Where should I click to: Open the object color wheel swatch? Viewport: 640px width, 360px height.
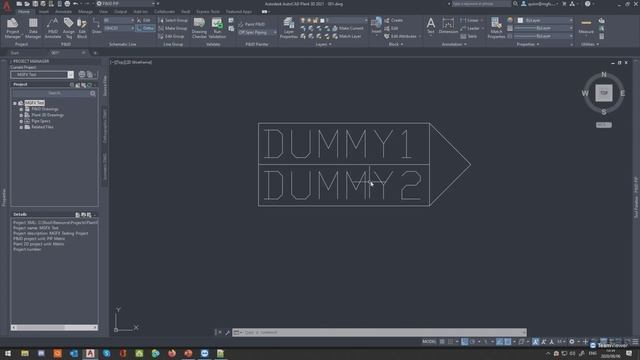click(x=510, y=20)
